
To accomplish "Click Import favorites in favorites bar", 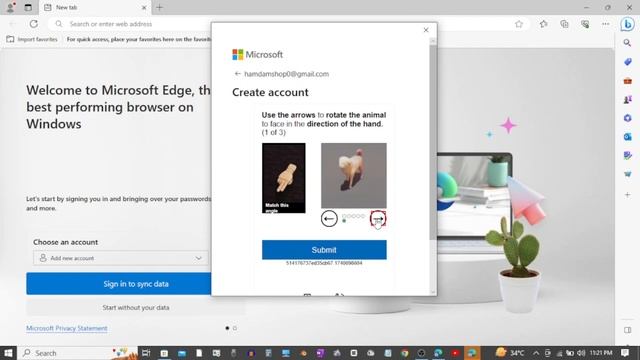I will (32, 39).
